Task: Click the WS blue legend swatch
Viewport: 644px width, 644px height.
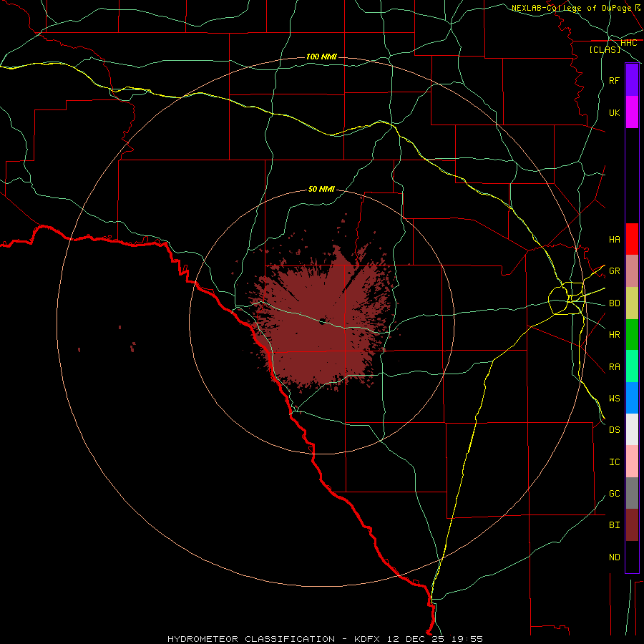Action: tap(632, 398)
